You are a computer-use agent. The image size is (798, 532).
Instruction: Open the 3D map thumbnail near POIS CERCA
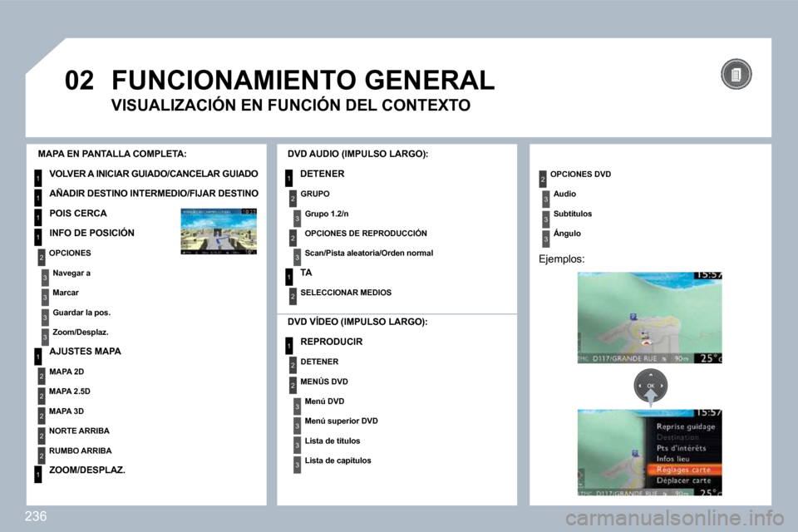click(x=219, y=231)
